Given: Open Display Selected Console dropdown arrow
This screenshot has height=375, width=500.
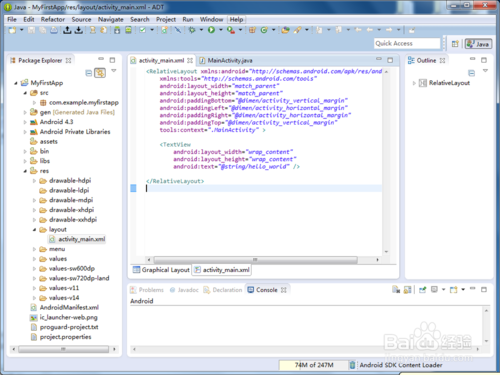Looking at the screenshot, I should pos(443,290).
